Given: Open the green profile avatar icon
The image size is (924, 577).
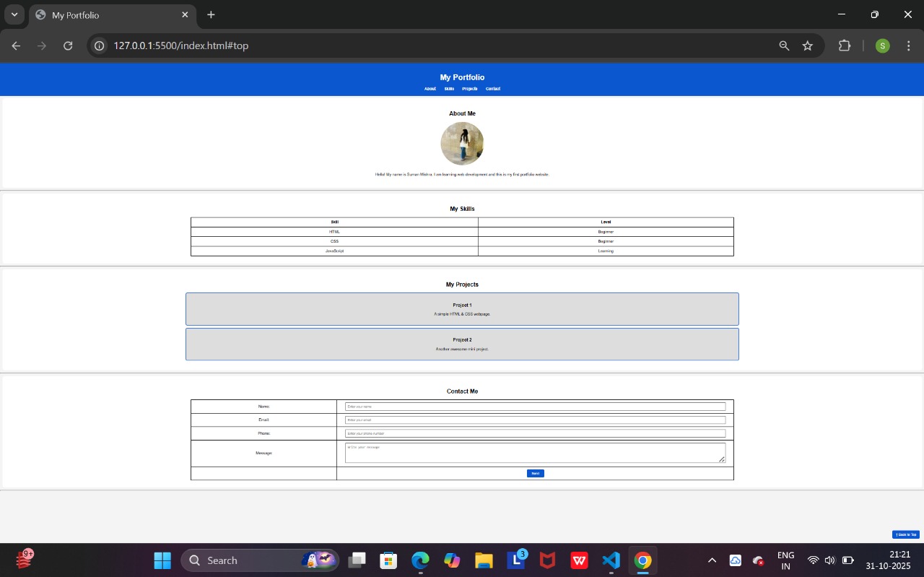Looking at the screenshot, I should [882, 45].
